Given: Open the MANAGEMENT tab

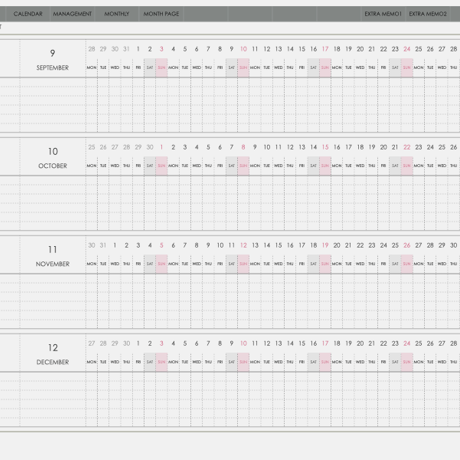Looking at the screenshot, I should 72,14.
